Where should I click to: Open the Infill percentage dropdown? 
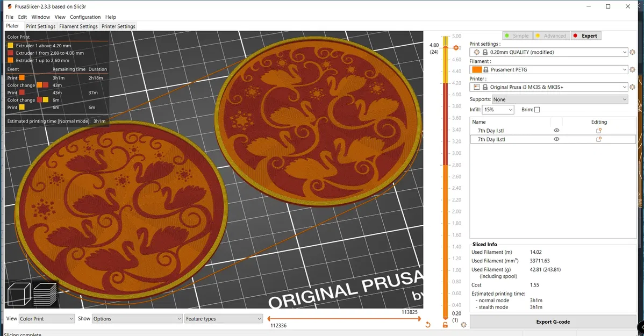(x=498, y=110)
